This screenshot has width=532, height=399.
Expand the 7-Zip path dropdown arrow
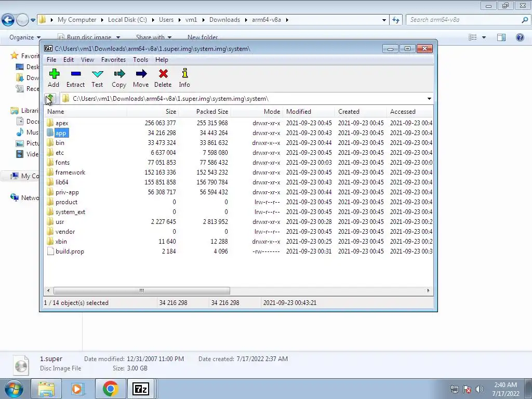click(429, 99)
